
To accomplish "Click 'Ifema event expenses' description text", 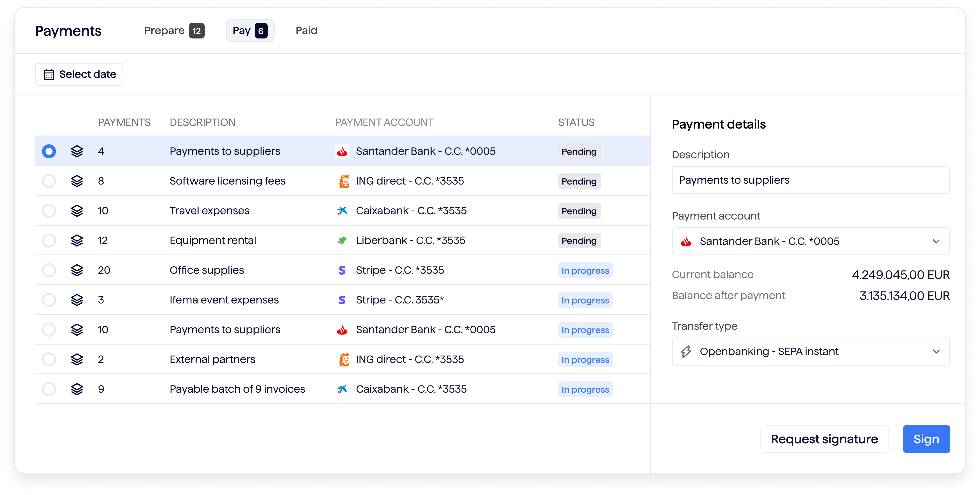I will [224, 300].
